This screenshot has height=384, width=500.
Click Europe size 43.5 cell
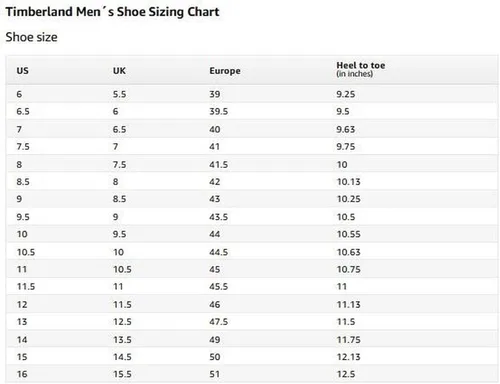(x=218, y=217)
